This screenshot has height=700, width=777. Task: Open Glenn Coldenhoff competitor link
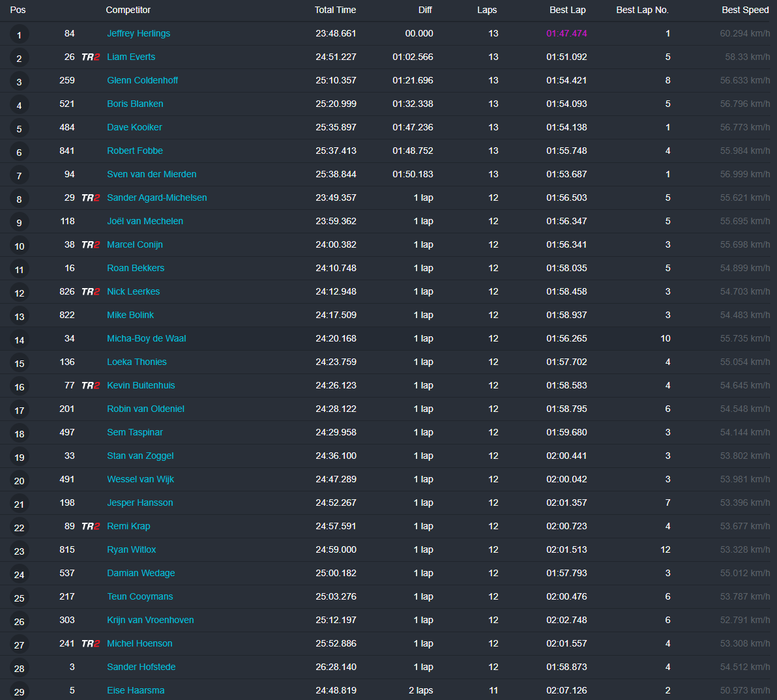pos(142,80)
